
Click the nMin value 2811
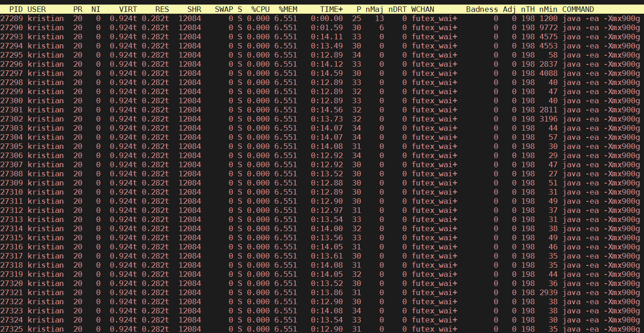tap(548, 110)
